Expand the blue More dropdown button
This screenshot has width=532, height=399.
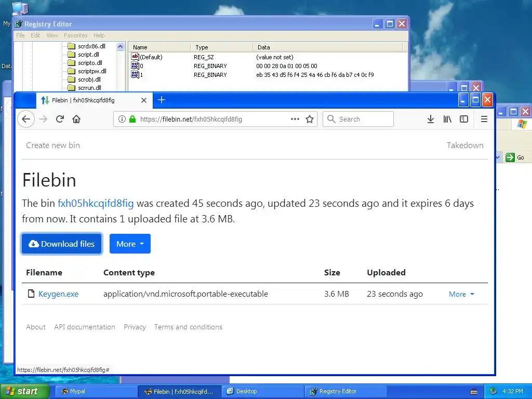[x=130, y=244]
